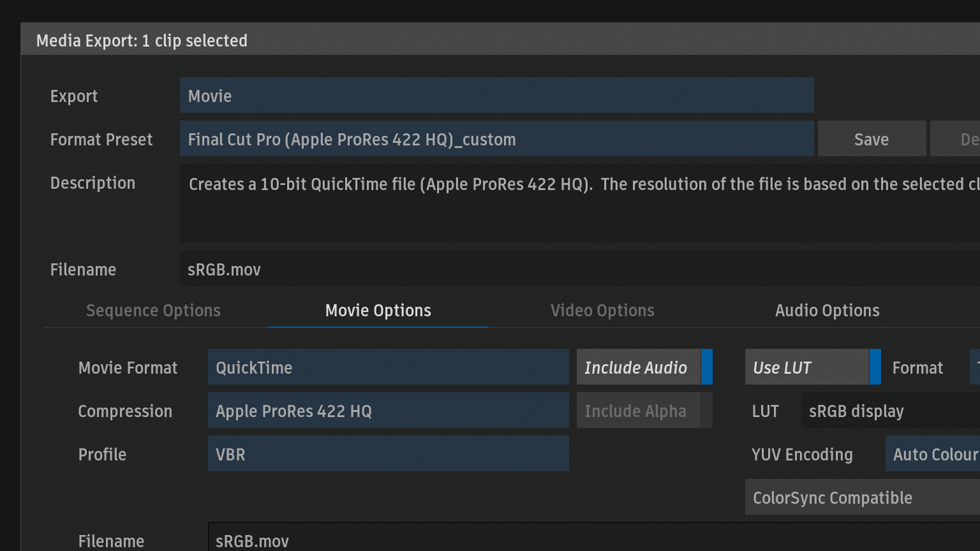Open the Export type dropdown showing Movie

click(x=496, y=96)
